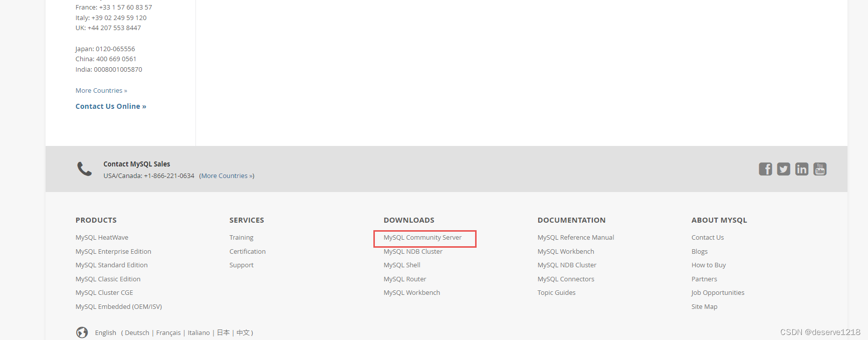Switch site language to Deutsch

coord(137,333)
